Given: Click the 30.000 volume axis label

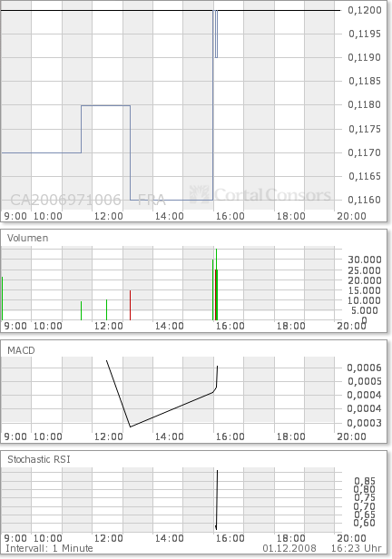Looking at the screenshot, I should [x=364, y=260].
